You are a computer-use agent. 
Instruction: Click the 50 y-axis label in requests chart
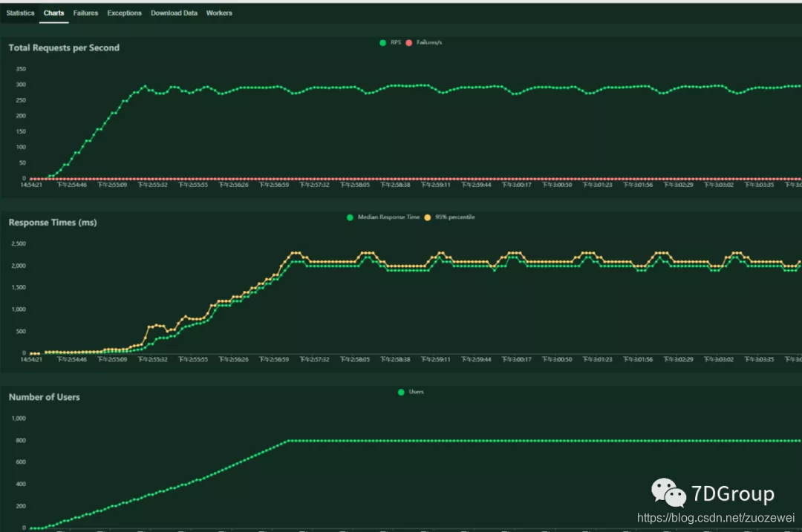(22, 162)
